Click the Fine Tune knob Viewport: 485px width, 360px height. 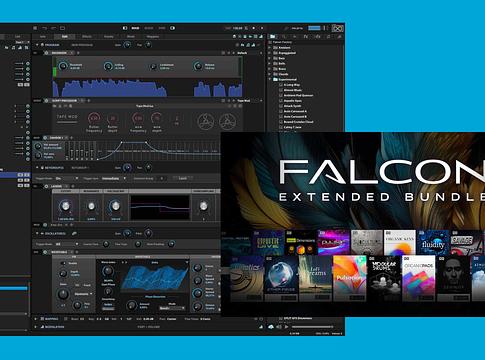pyautogui.click(x=138, y=244)
